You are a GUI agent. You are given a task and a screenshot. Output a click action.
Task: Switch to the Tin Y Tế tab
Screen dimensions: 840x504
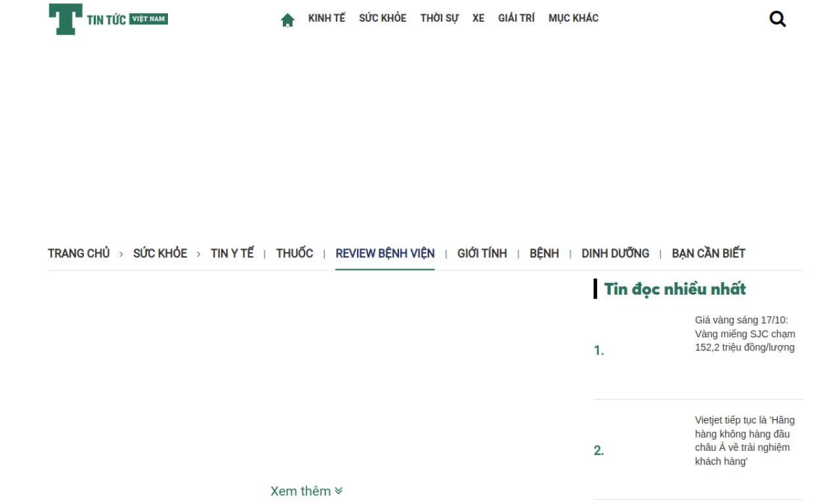click(x=232, y=253)
